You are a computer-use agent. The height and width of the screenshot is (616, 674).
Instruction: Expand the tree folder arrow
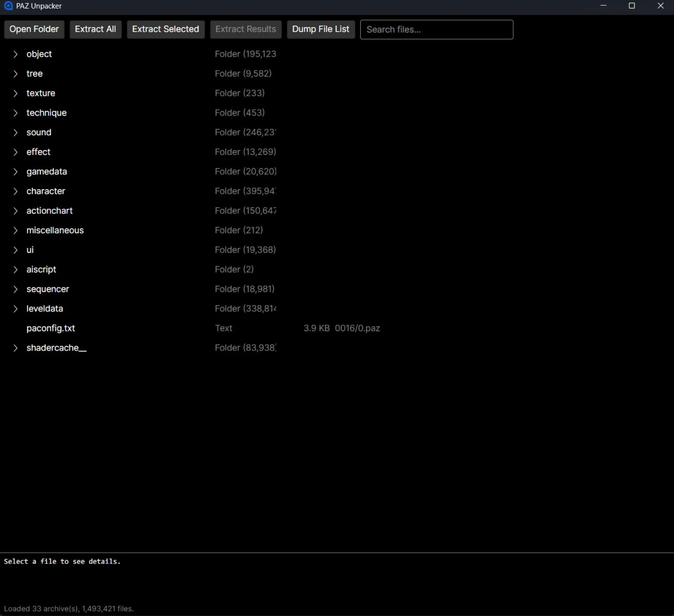(15, 74)
